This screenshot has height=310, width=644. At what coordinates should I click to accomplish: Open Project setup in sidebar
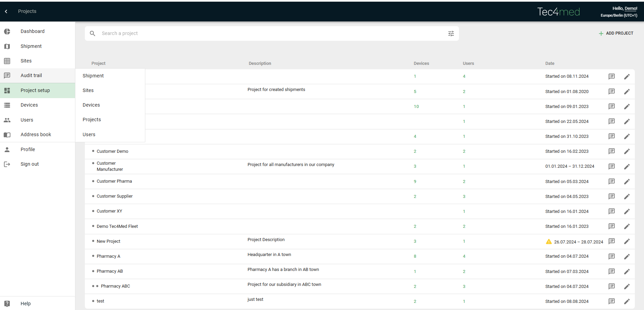(35, 91)
